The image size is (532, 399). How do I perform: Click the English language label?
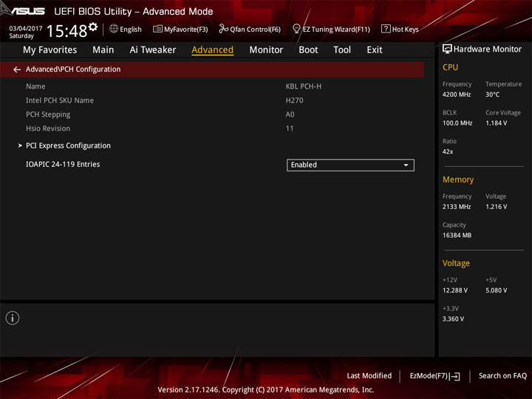pos(131,29)
